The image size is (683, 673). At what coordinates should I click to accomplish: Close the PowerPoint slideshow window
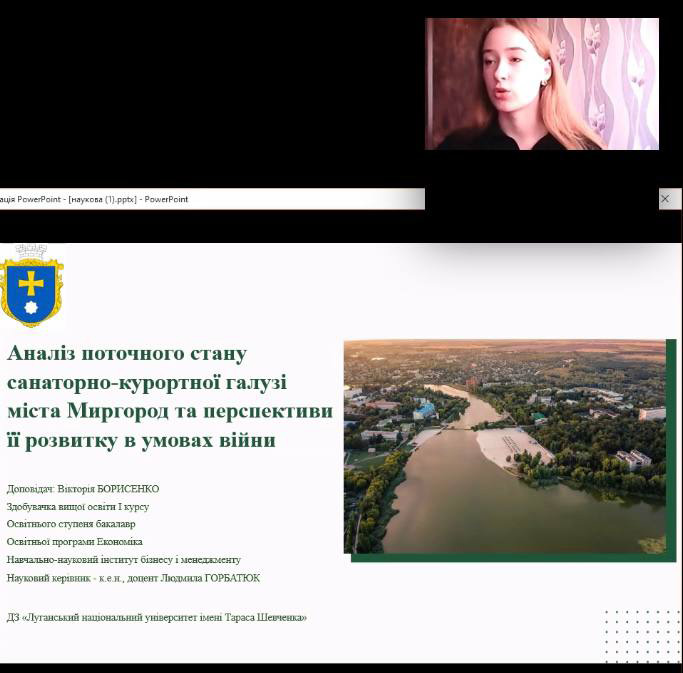click(666, 199)
